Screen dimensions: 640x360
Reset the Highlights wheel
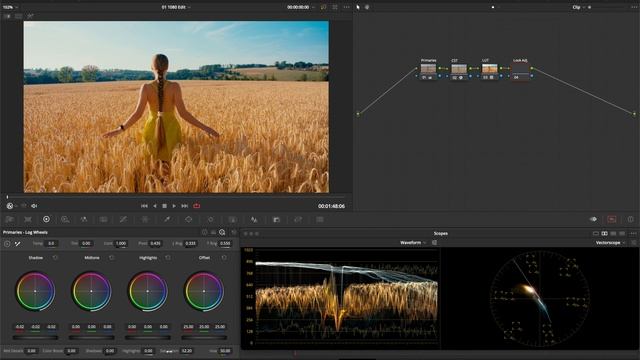point(168,258)
